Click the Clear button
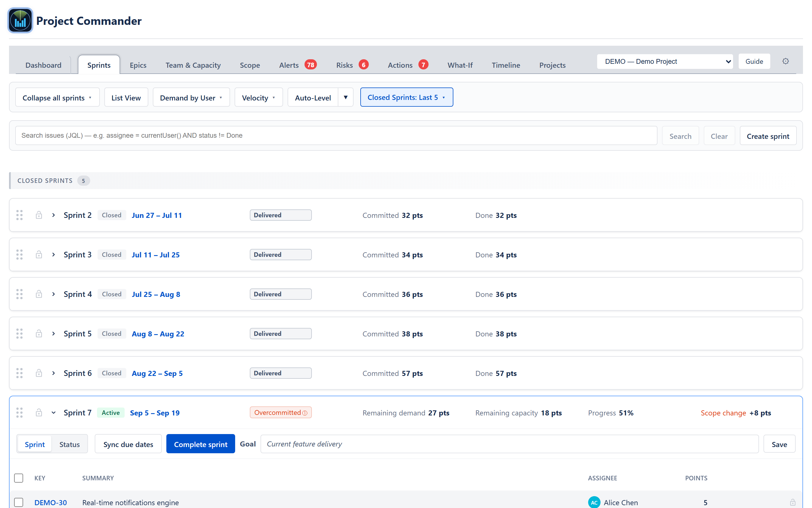The height and width of the screenshot is (508, 812). click(719, 136)
